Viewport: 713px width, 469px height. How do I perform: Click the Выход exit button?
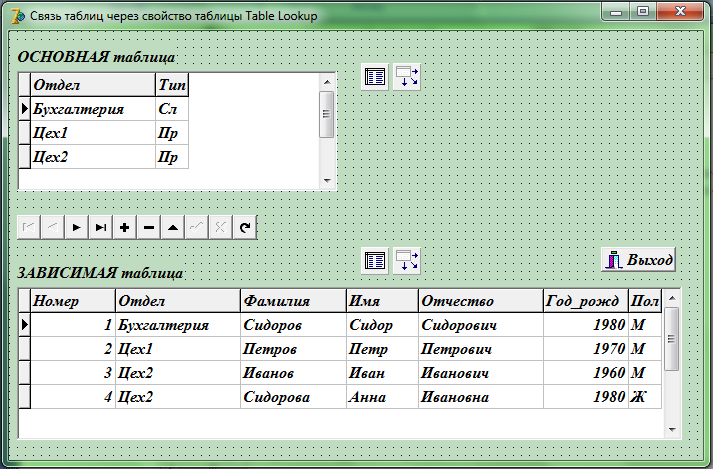(638, 260)
